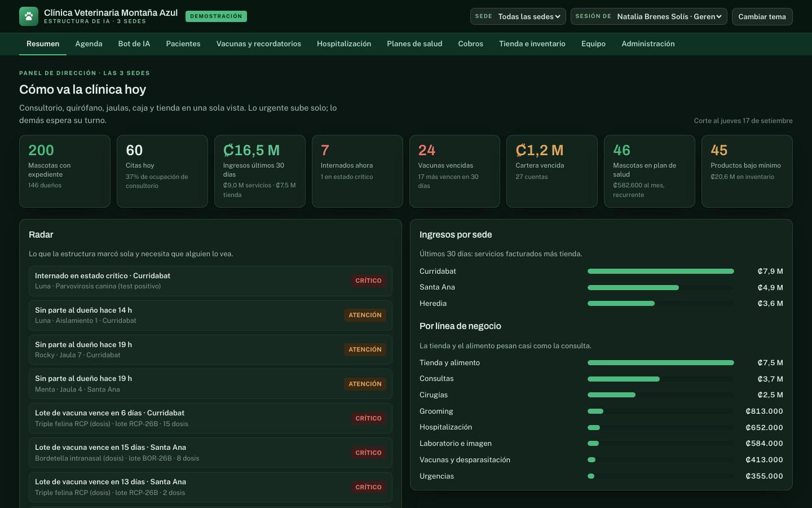Open Tienda e inventario tab
Viewport: 812px width, 508px height.
pyautogui.click(x=532, y=43)
